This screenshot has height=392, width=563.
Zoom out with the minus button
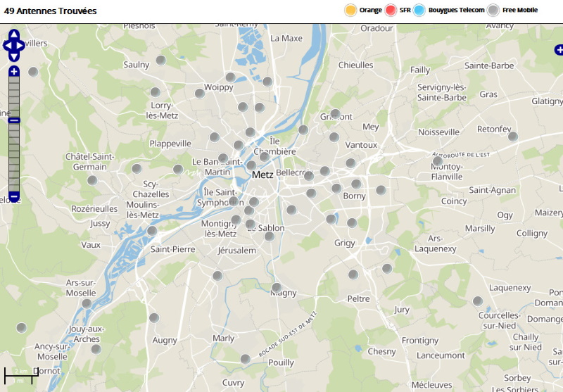(x=13, y=196)
